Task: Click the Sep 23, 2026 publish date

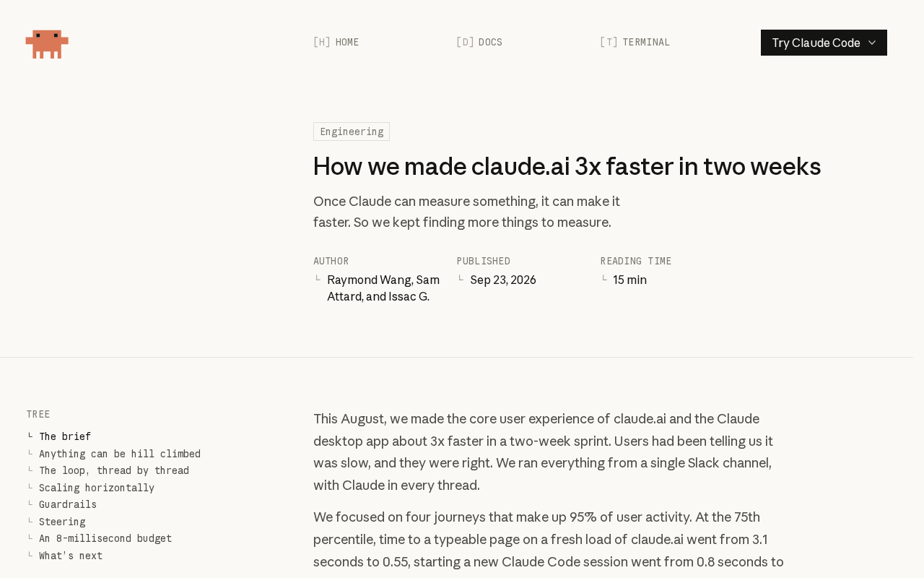Action: tap(503, 280)
